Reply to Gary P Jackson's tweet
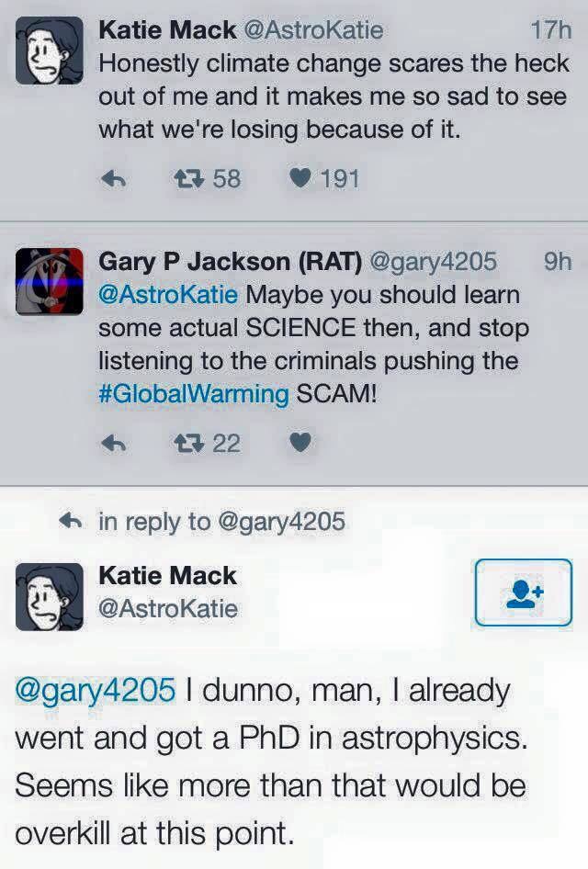The width and height of the screenshot is (588, 869). pyautogui.click(x=112, y=444)
